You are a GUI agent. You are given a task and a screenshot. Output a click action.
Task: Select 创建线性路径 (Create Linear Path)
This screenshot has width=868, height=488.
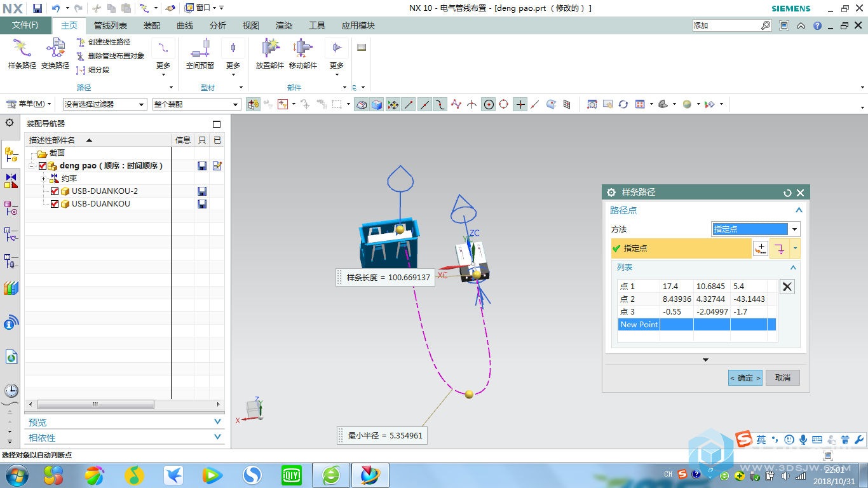point(103,42)
